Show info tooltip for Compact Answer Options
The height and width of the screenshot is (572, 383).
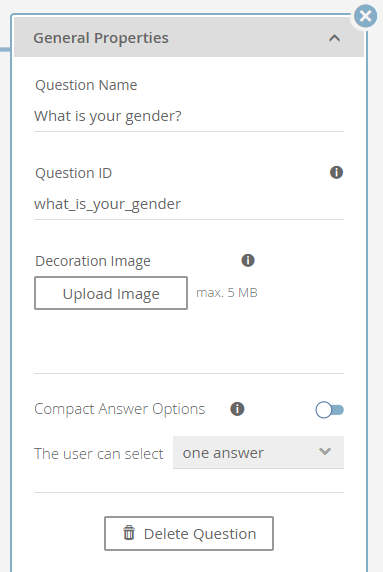pos(237,409)
